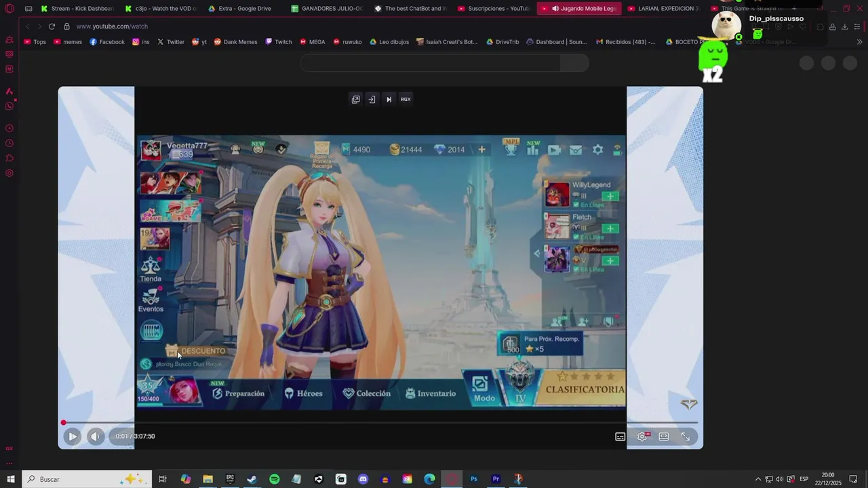The width and height of the screenshot is (868, 488).
Task: Open the Recibidos Gmail bookmark
Action: tap(626, 42)
